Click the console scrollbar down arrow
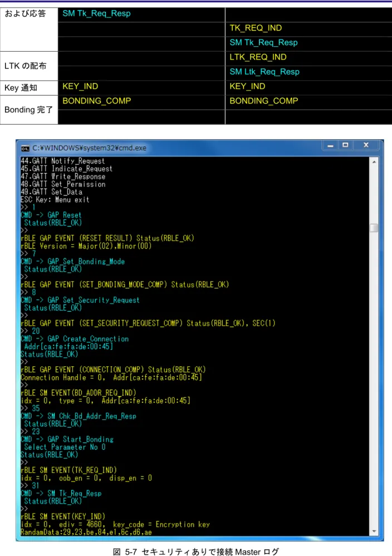Viewport: 392px width, 556px height. (x=374, y=531)
